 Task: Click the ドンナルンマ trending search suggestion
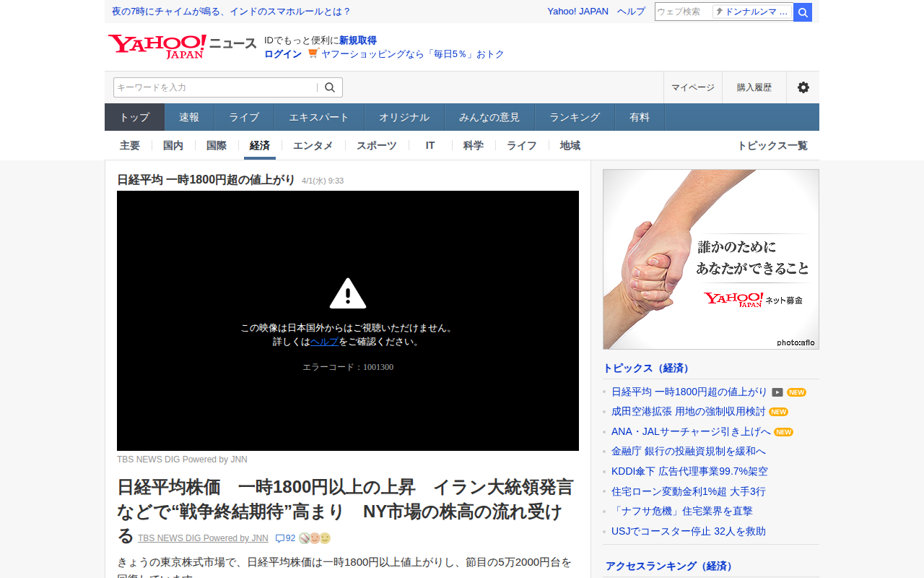[x=752, y=12]
